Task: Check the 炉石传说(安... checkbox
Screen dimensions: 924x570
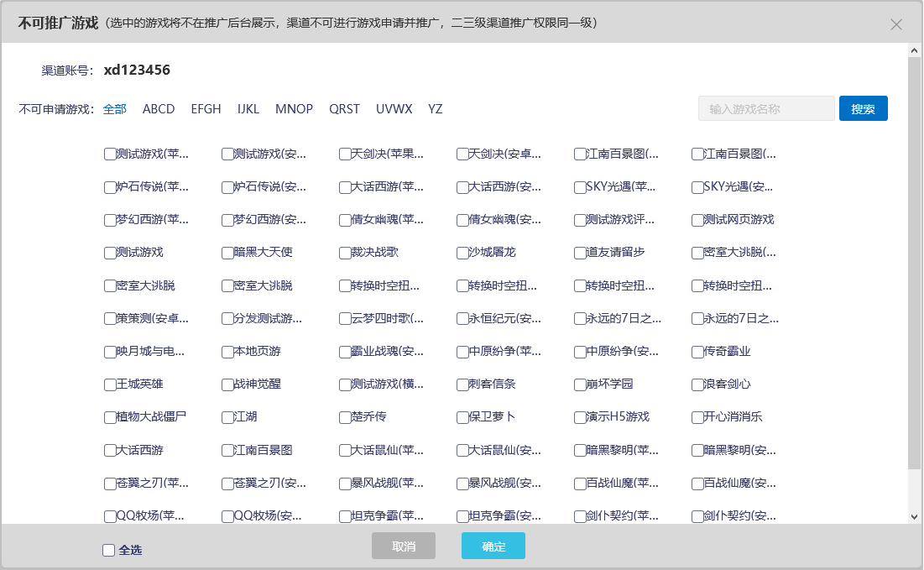Action: tap(227, 188)
